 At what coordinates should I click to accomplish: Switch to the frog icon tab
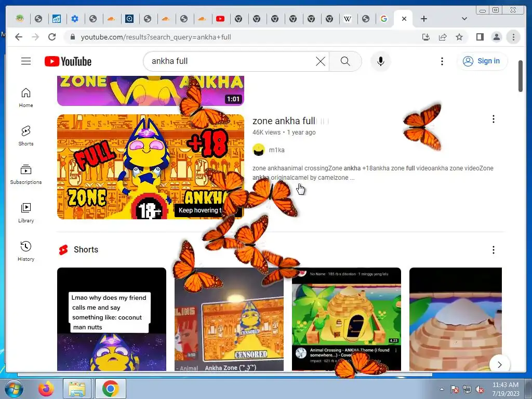click(20, 19)
